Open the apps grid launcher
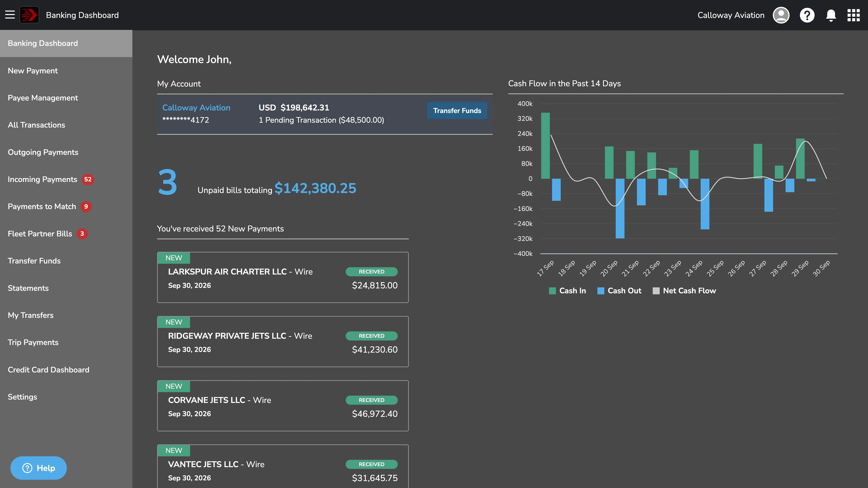 click(x=854, y=15)
